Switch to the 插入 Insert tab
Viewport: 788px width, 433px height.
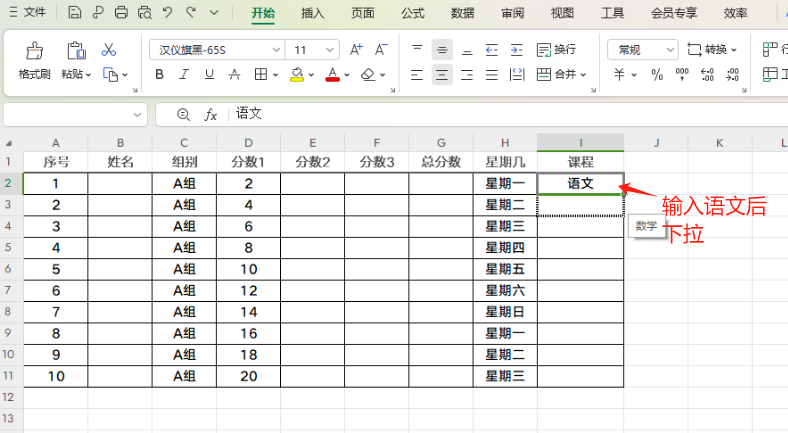tap(313, 13)
